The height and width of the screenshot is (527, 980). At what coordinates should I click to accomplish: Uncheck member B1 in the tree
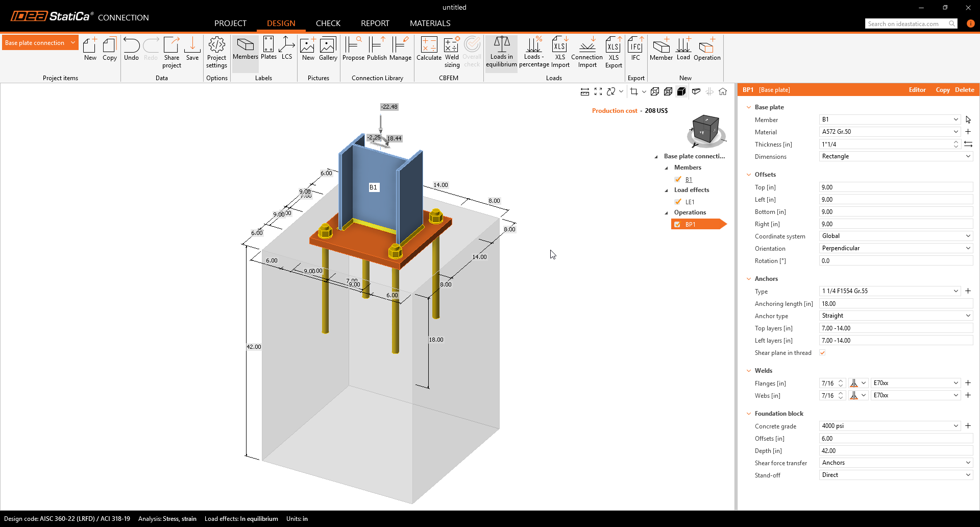(678, 179)
